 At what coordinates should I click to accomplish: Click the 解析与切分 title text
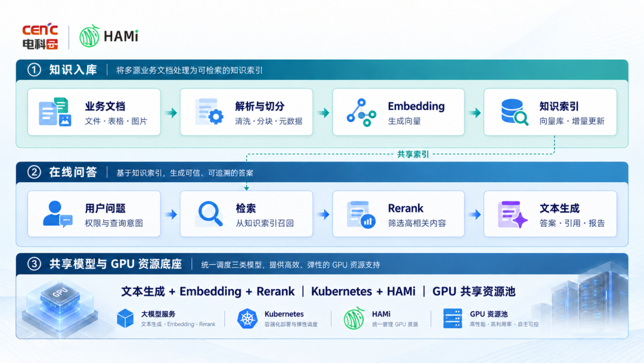(259, 106)
